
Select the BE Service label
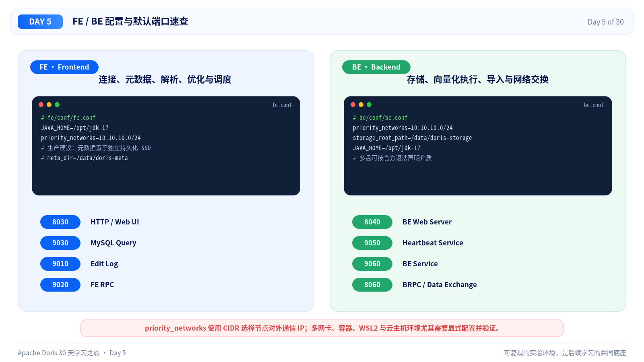420,264
